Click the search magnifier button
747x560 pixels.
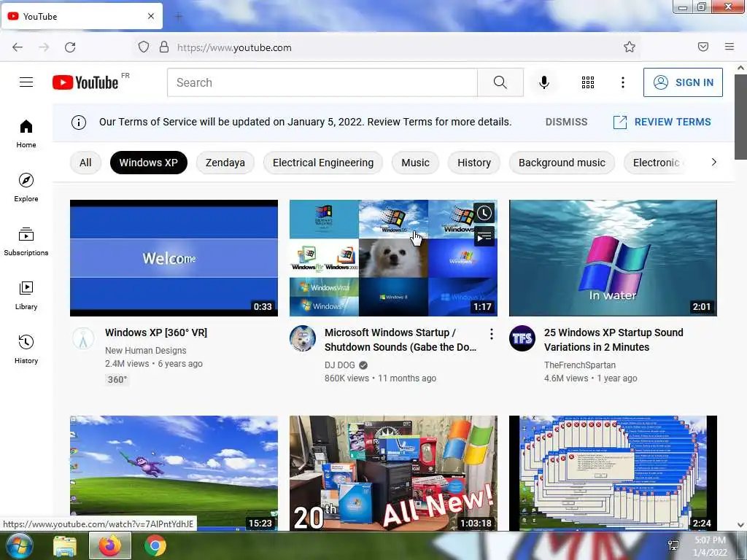pos(500,82)
